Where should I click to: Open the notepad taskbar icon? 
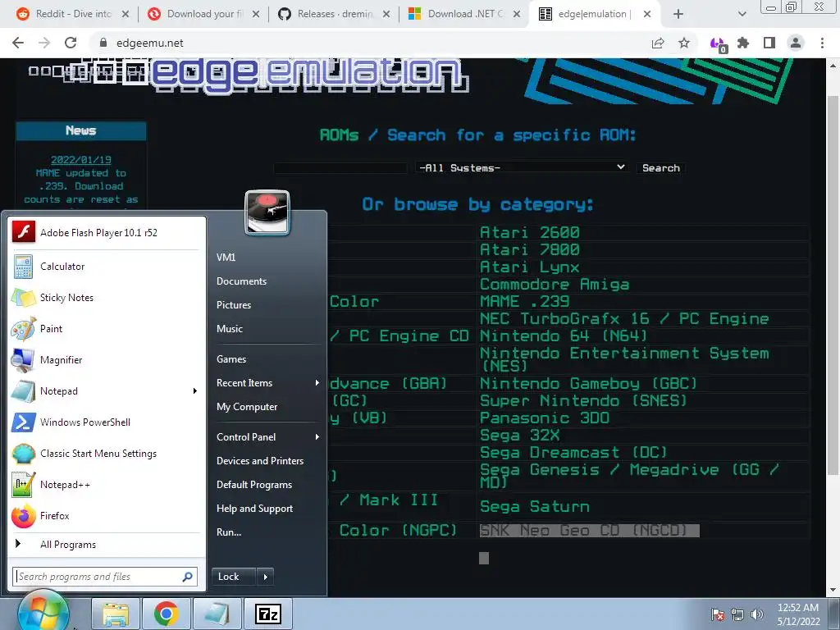217,614
